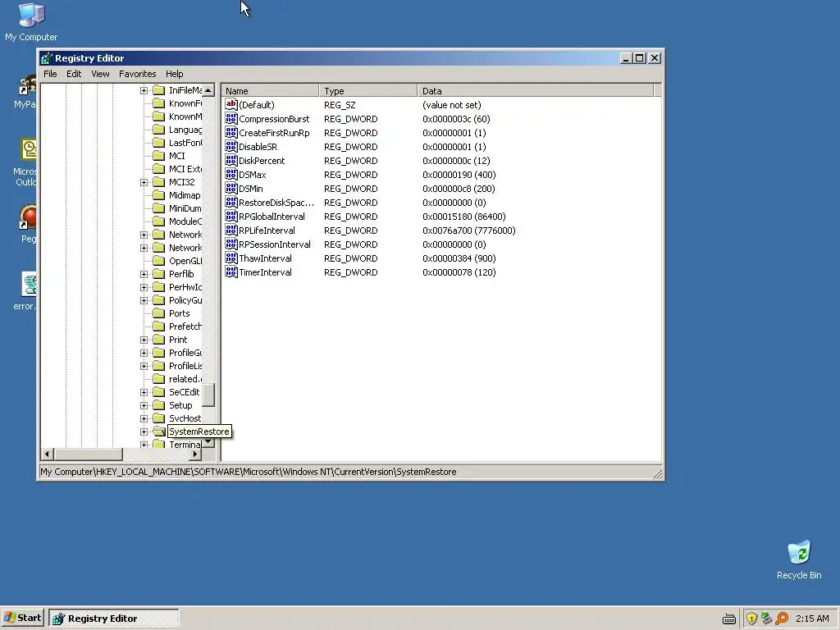Expand the Perflib key
The height and width of the screenshot is (630, 840).
point(144,274)
